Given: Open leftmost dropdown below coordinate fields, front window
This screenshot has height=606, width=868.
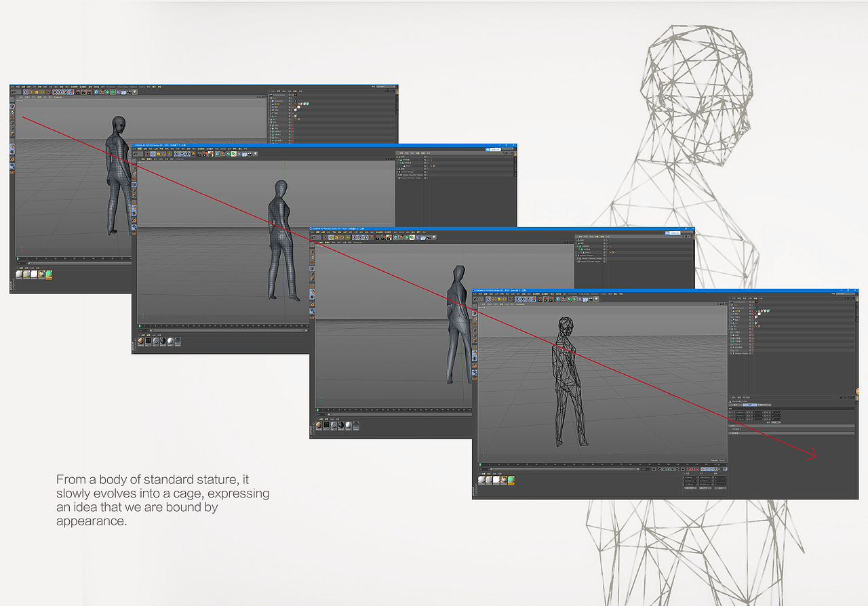Looking at the screenshot, I should [690, 488].
